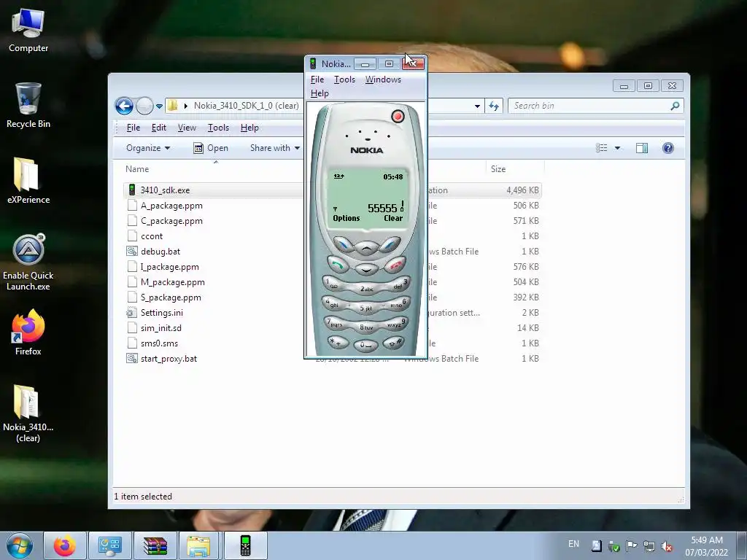Click Explorer Forward navigation button
Screen dimensions: 747x560
point(145,106)
